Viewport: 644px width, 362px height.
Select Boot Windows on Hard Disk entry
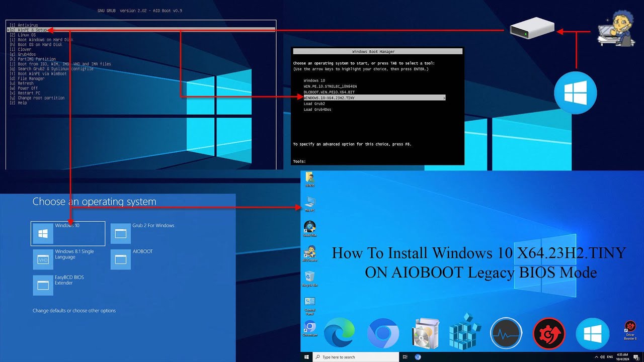41,40
